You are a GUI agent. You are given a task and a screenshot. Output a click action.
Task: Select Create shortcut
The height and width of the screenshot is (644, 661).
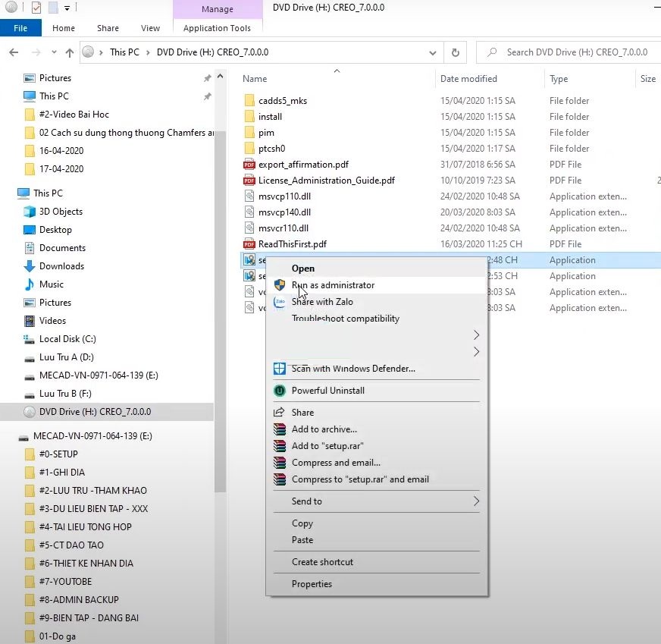click(377, 562)
